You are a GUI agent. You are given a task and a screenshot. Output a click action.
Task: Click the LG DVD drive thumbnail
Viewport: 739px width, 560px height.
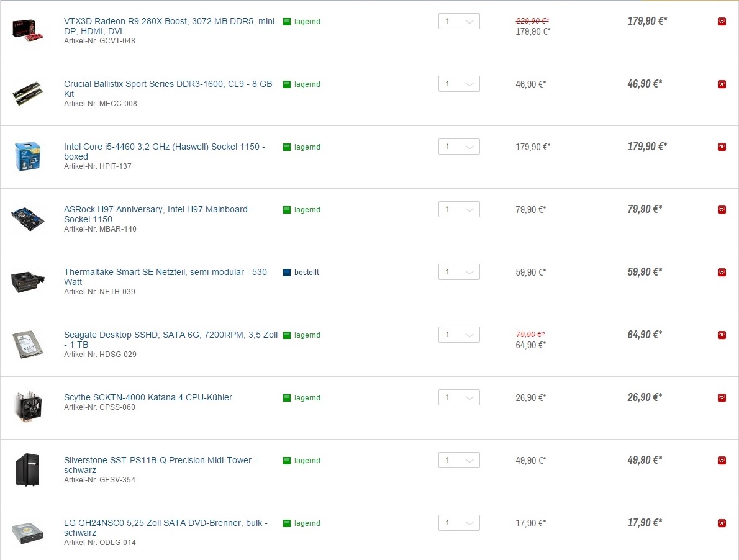(x=27, y=533)
